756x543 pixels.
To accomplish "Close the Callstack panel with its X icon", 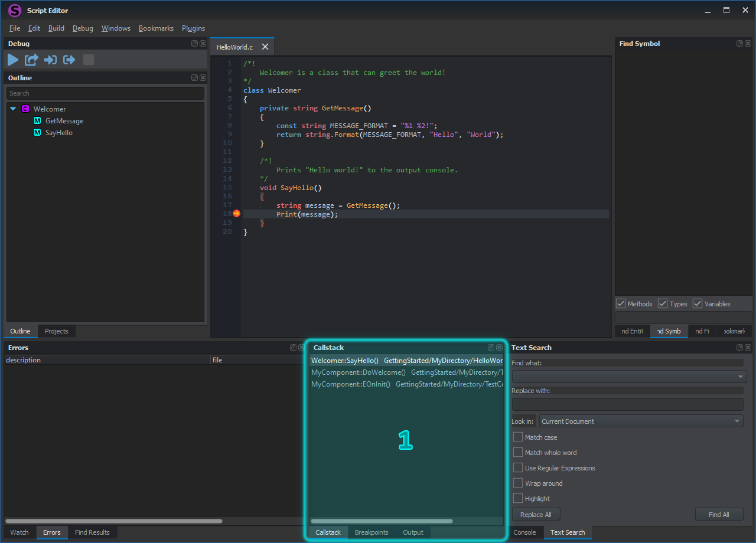I will pos(500,348).
